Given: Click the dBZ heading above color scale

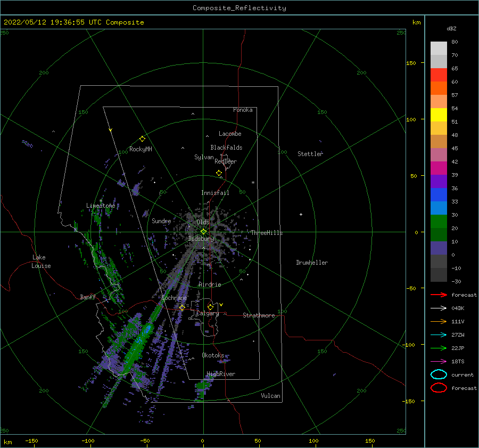Looking at the screenshot, I should click(451, 28).
